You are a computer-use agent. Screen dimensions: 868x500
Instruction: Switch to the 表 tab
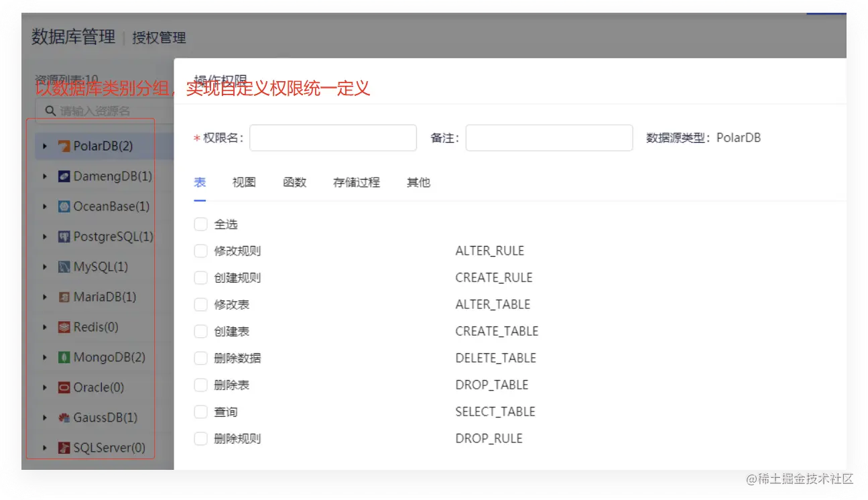[x=200, y=182]
